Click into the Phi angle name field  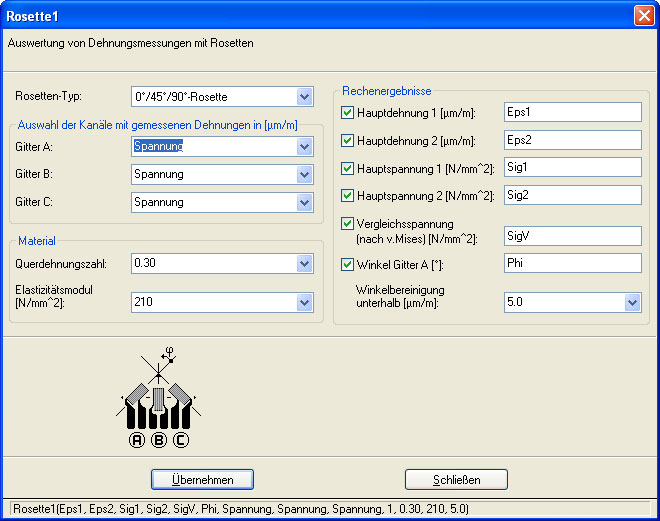coord(571,264)
